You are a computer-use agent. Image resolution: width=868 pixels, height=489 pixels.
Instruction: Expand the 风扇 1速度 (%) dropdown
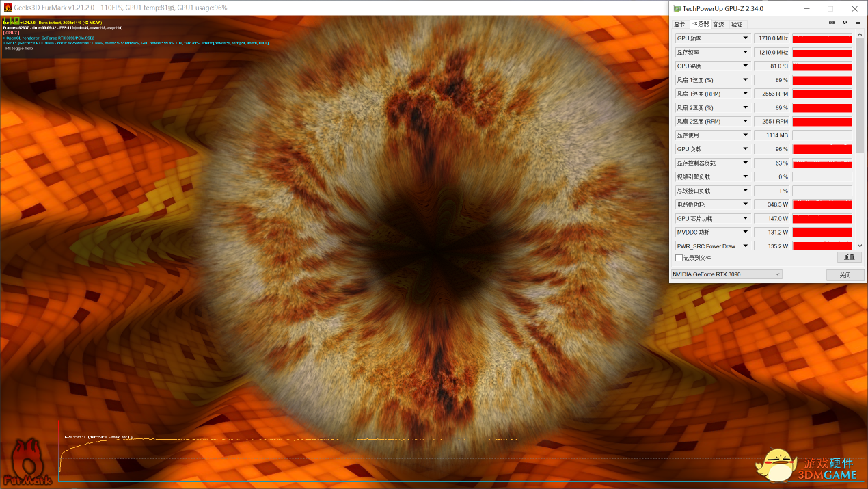(746, 80)
